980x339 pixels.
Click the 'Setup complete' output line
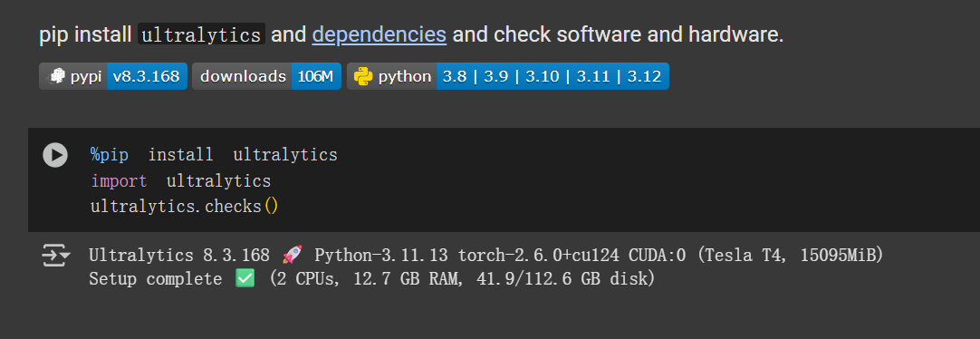(372, 279)
